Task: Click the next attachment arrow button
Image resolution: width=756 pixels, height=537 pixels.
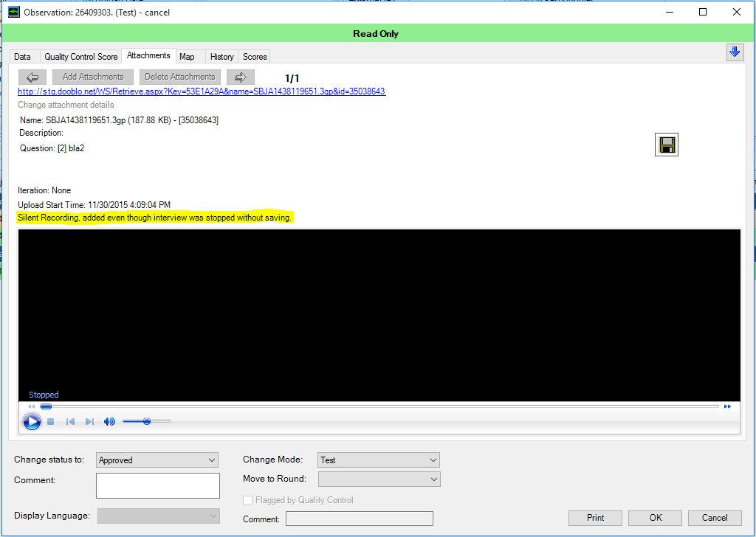Action: pos(241,77)
